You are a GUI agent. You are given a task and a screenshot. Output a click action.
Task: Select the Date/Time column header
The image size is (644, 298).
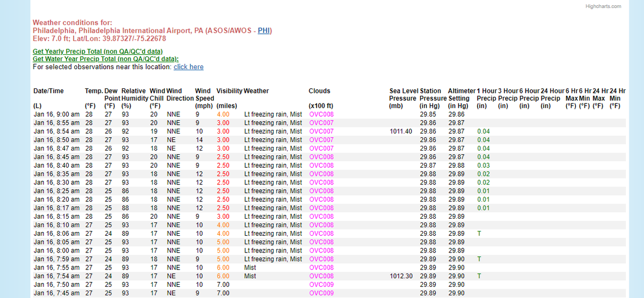pos(48,91)
